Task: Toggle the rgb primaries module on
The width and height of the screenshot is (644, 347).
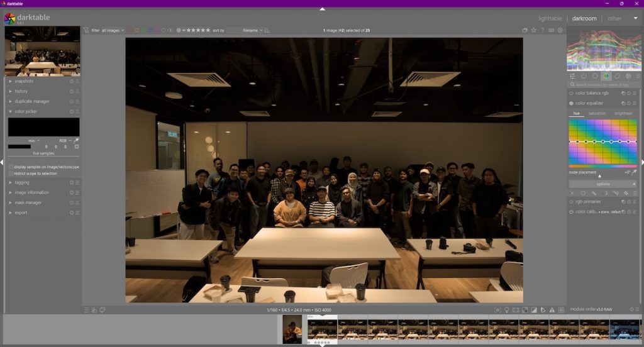Action: pos(571,202)
